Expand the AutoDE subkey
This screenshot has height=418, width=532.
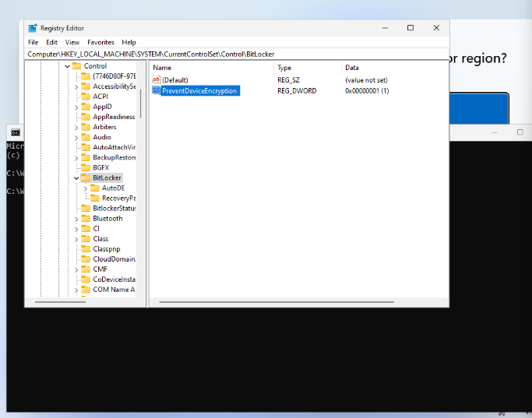(x=86, y=188)
